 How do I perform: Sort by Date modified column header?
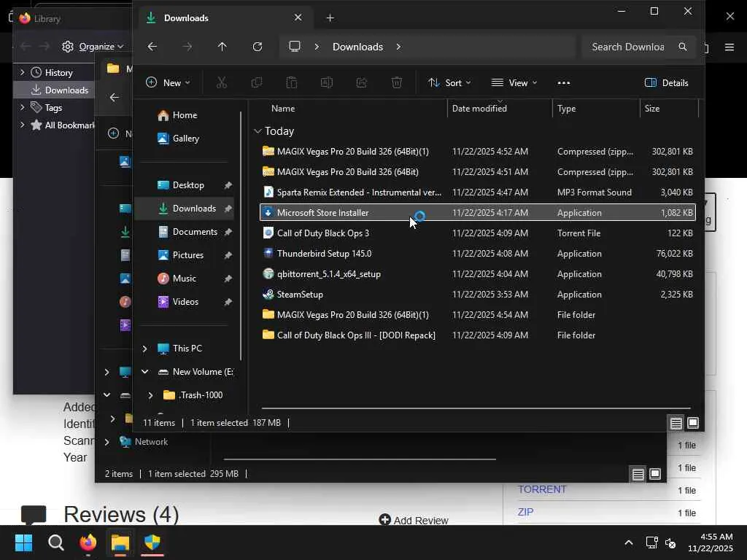click(479, 109)
